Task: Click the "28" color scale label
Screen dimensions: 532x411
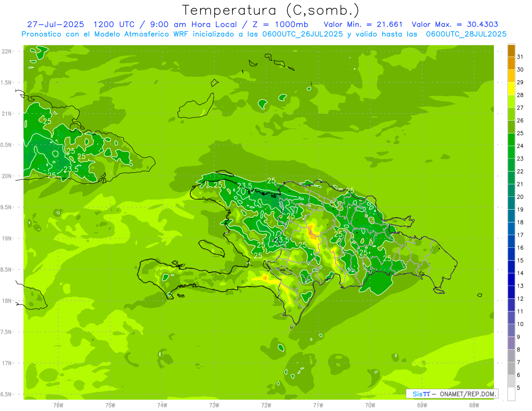Action: click(520, 95)
